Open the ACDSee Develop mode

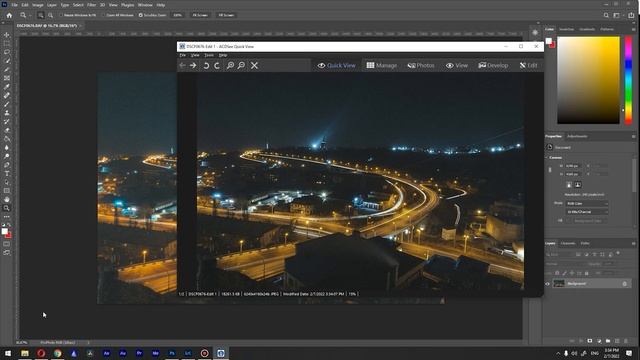(493, 65)
